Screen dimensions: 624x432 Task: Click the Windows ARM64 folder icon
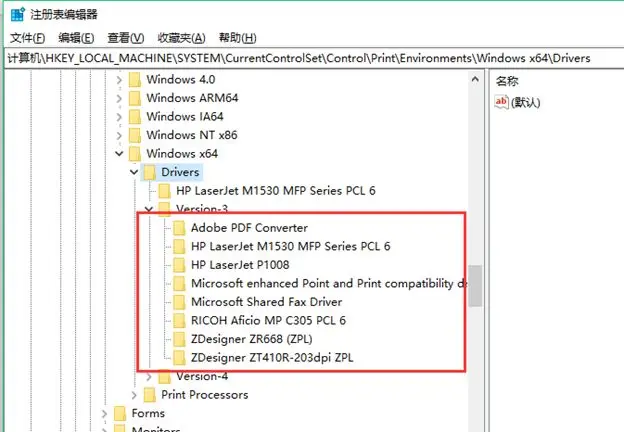(134, 98)
